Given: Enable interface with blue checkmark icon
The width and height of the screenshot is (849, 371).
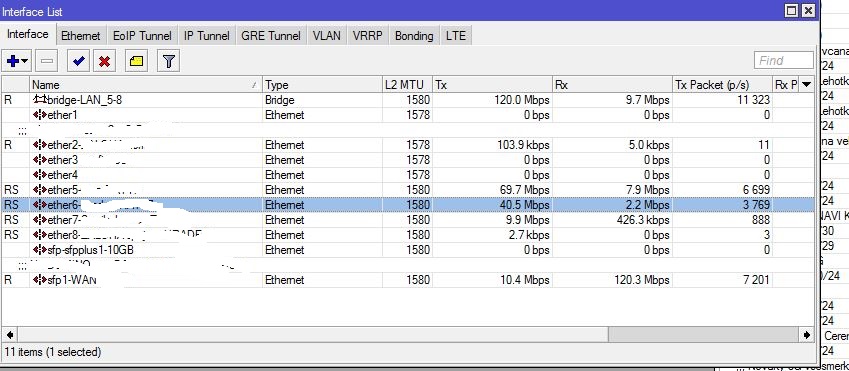Looking at the screenshot, I should point(79,61).
